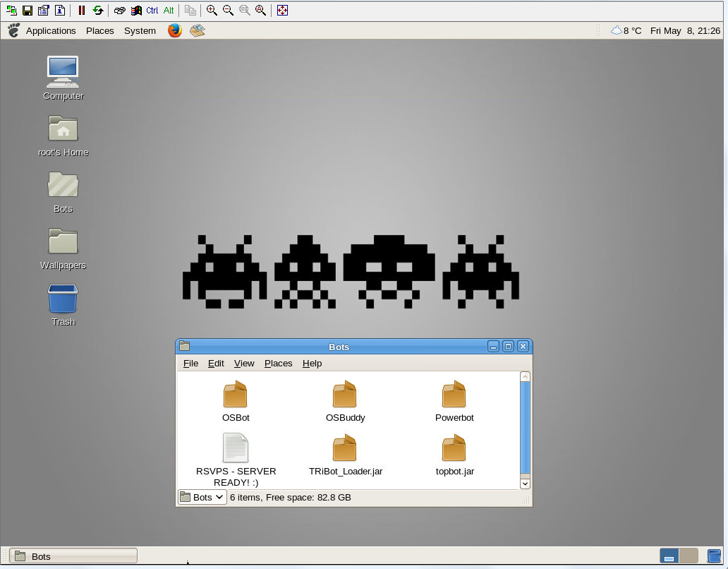Viewport: 728px width, 569px height.
Task: Click the Zoom in magnifier icon
Action: coord(212,10)
